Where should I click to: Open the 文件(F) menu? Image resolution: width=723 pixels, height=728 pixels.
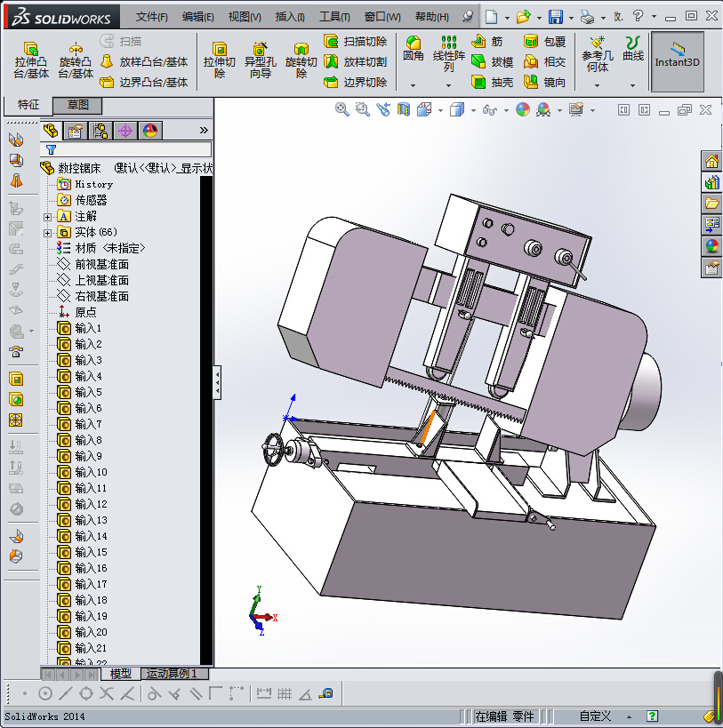coord(151,17)
